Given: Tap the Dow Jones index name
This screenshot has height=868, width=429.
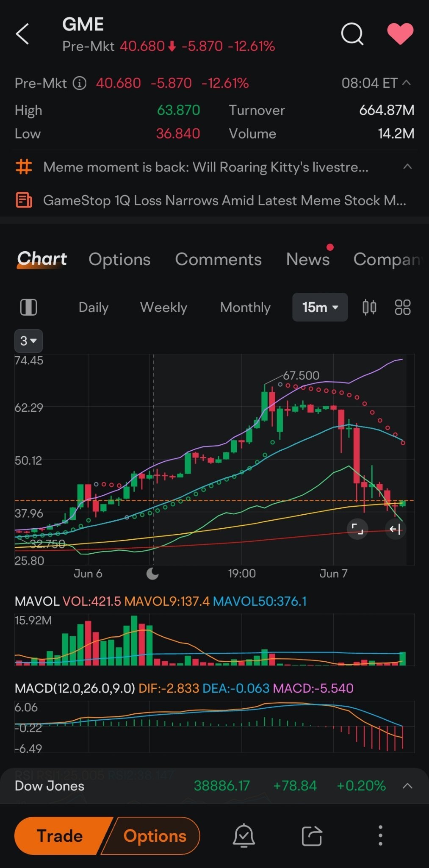Looking at the screenshot, I should click(x=50, y=786).
